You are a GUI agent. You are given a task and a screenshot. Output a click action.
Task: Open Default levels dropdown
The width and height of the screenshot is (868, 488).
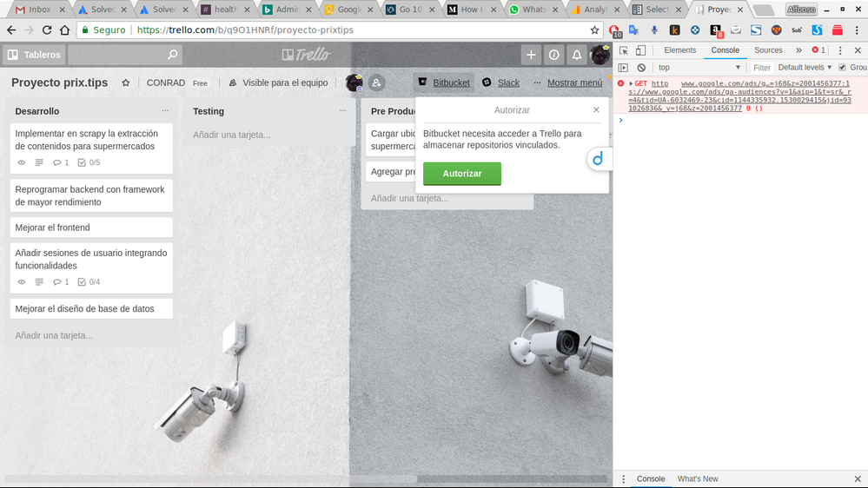tap(805, 68)
